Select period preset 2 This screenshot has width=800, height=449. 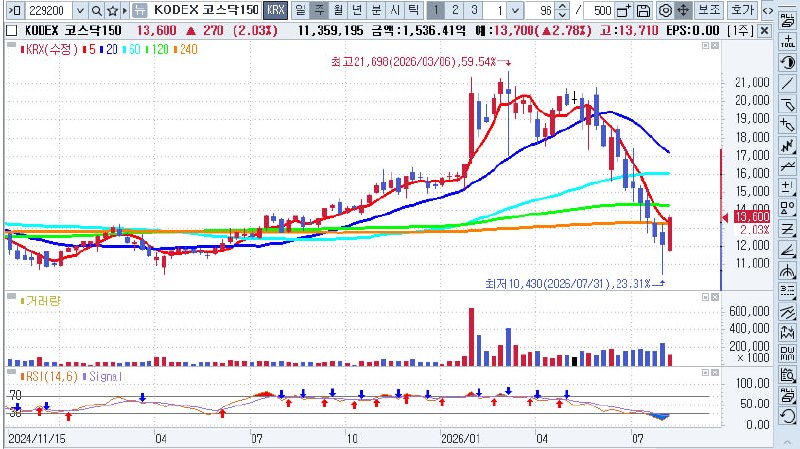pos(455,10)
